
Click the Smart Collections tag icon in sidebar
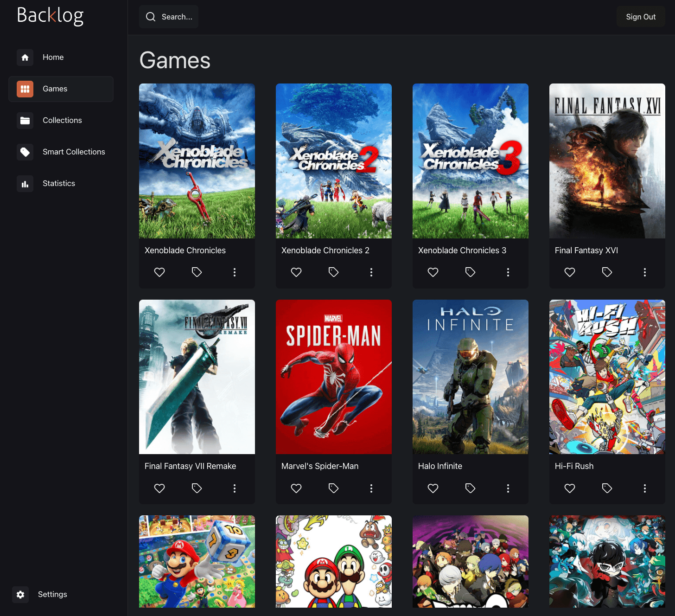coord(25,152)
